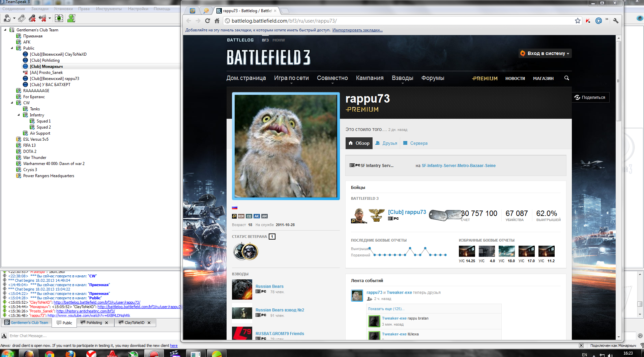Click the browser address bar URL
The width and height of the screenshot is (644, 357).
click(284, 21)
